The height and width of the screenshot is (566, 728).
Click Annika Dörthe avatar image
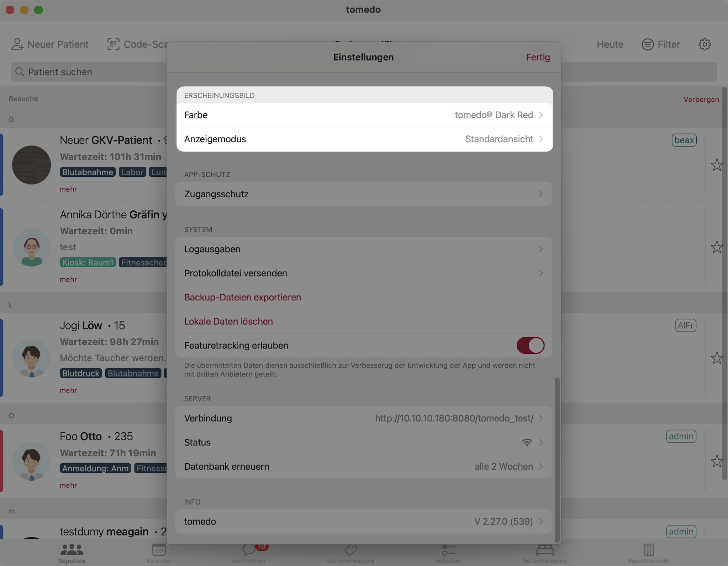pos(32,247)
